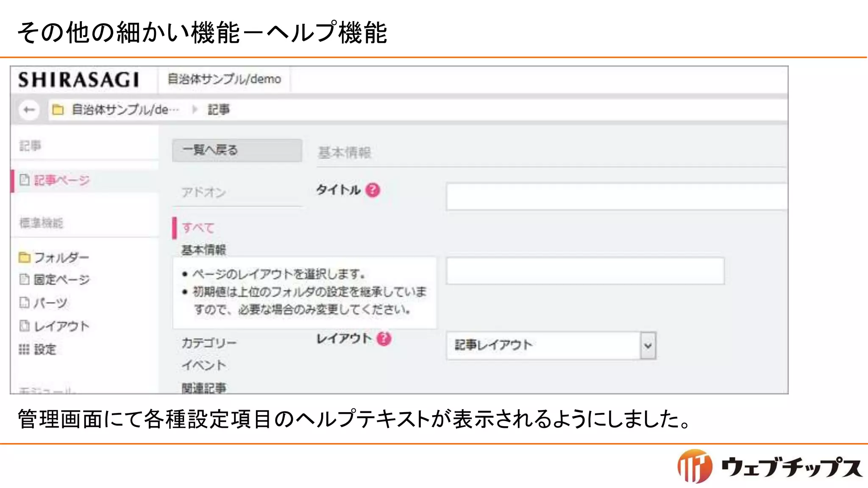Open レイアウト in the left sidebar

tap(61, 326)
